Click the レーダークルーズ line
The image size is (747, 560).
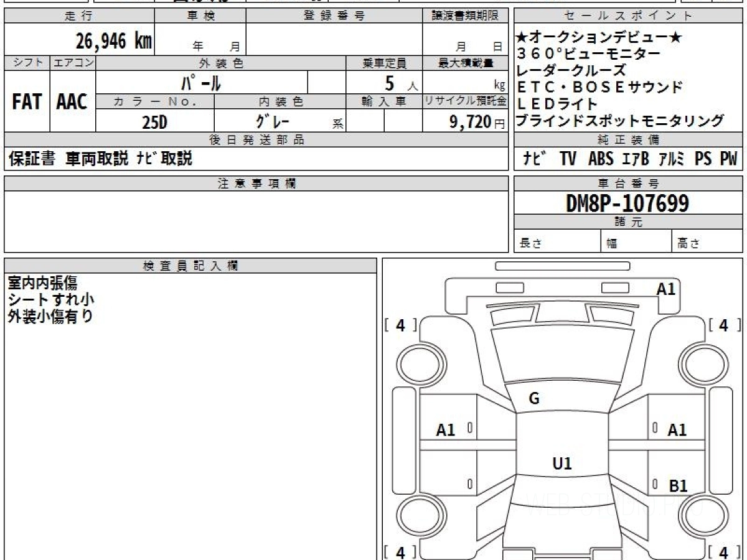pos(571,70)
